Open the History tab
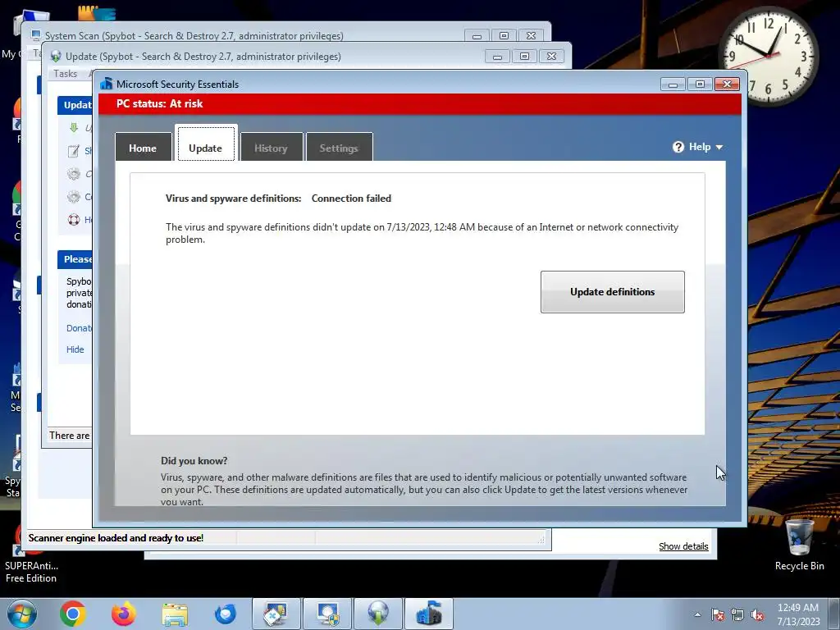The width and height of the screenshot is (840, 630). coord(271,148)
